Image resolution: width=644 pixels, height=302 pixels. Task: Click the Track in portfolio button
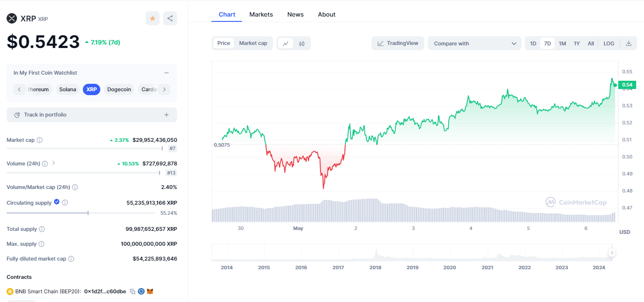click(92, 115)
